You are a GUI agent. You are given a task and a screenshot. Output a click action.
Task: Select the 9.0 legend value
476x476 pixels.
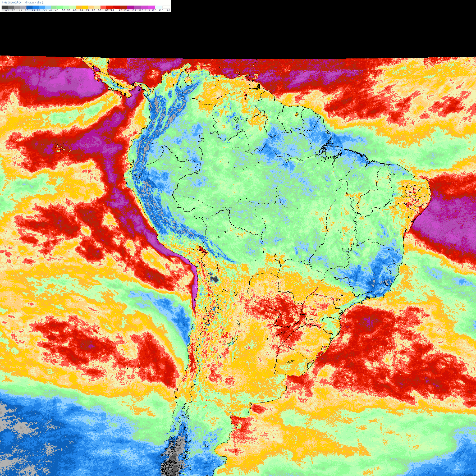[112, 10]
